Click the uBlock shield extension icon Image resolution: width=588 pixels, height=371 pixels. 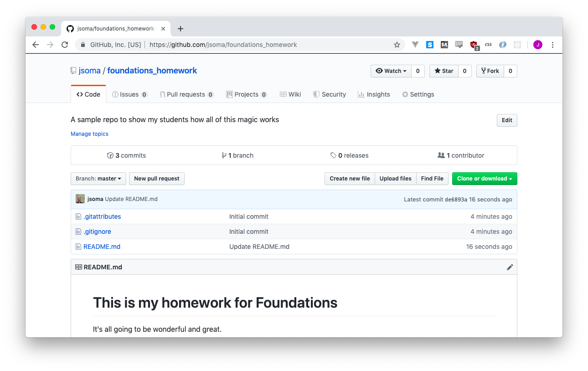474,45
